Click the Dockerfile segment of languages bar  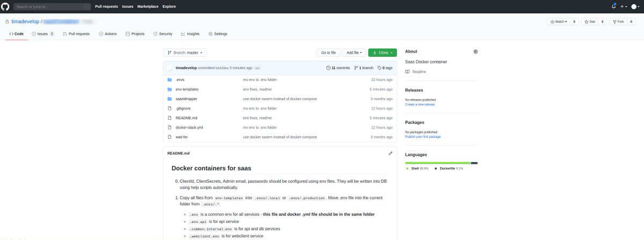(474, 163)
